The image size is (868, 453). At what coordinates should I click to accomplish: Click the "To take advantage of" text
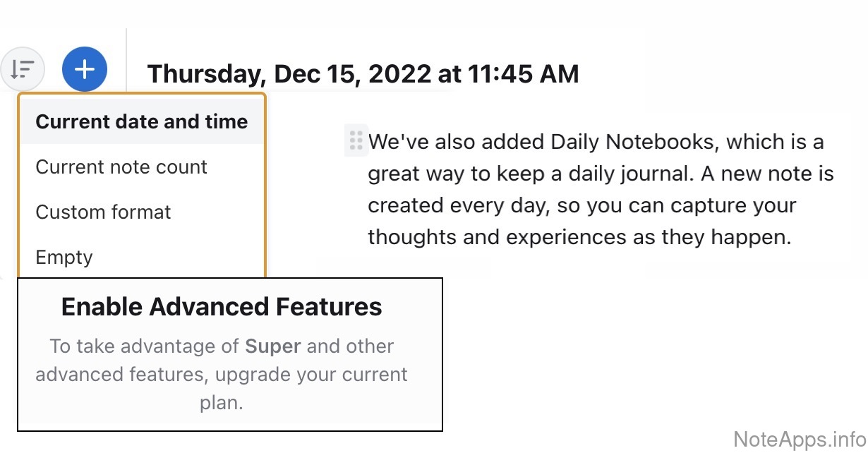pos(134,346)
